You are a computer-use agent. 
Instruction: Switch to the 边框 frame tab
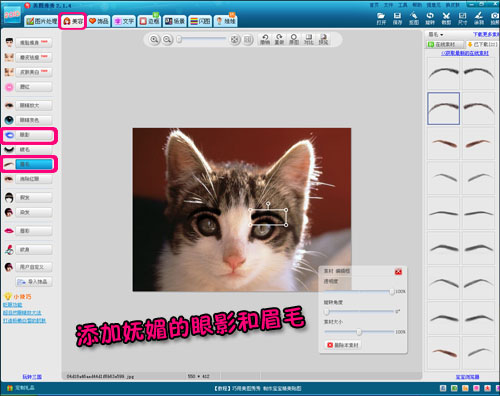point(149,21)
